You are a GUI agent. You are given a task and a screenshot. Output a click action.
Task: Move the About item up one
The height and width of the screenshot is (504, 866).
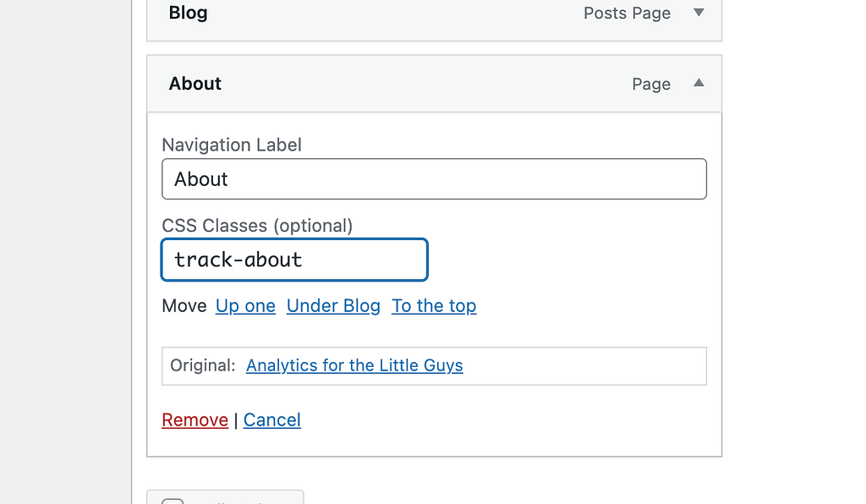(245, 305)
